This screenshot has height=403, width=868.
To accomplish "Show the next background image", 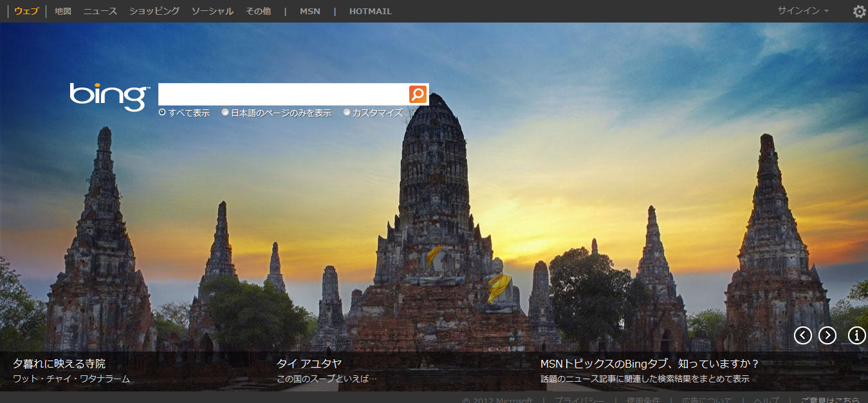I will (827, 335).
